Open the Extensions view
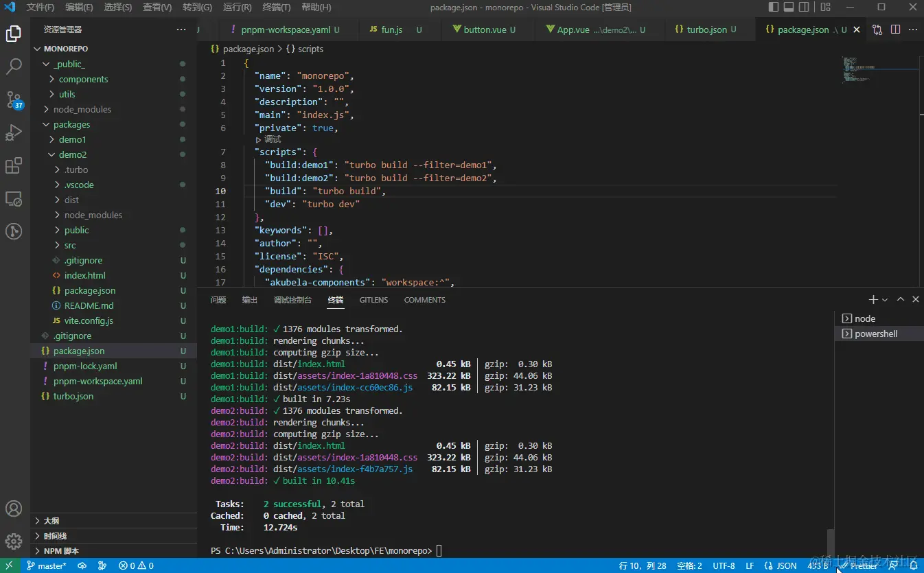The width and height of the screenshot is (924, 573). click(14, 165)
